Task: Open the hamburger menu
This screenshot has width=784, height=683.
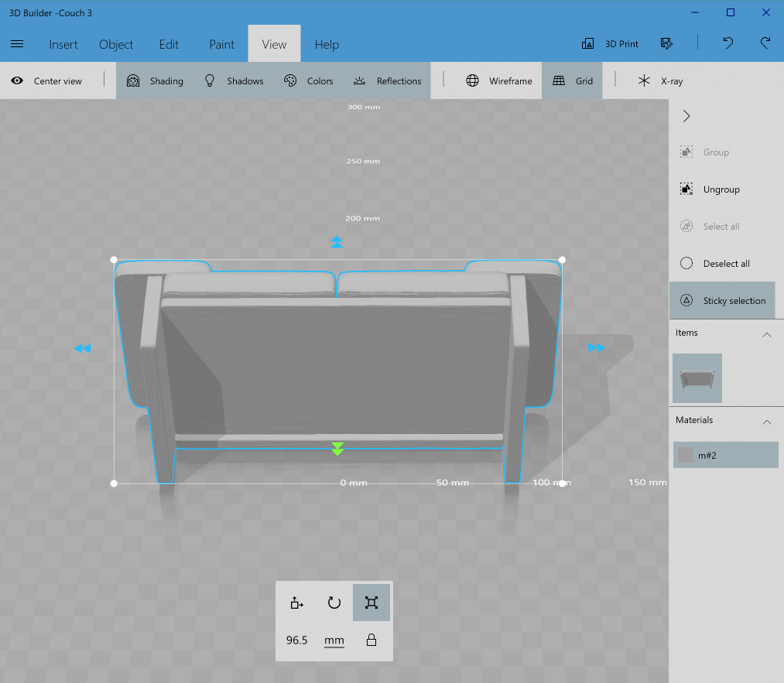Action: coord(17,44)
